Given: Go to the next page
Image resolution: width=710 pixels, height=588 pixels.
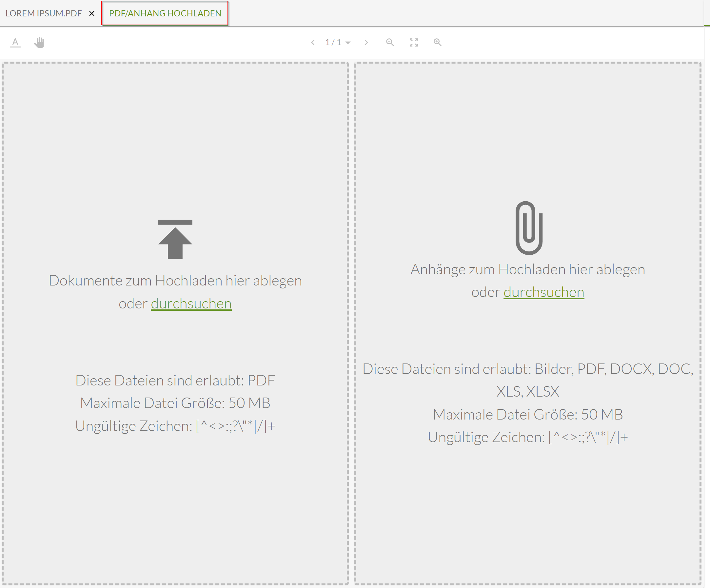Looking at the screenshot, I should tap(366, 42).
